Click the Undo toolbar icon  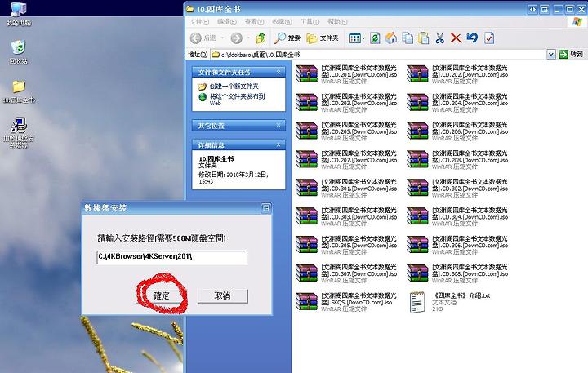coord(473,38)
